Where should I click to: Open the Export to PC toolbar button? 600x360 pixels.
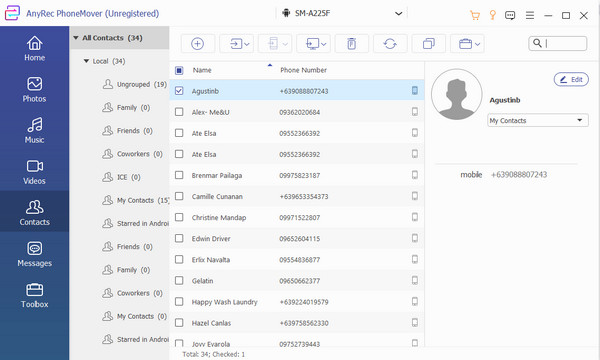(313, 44)
